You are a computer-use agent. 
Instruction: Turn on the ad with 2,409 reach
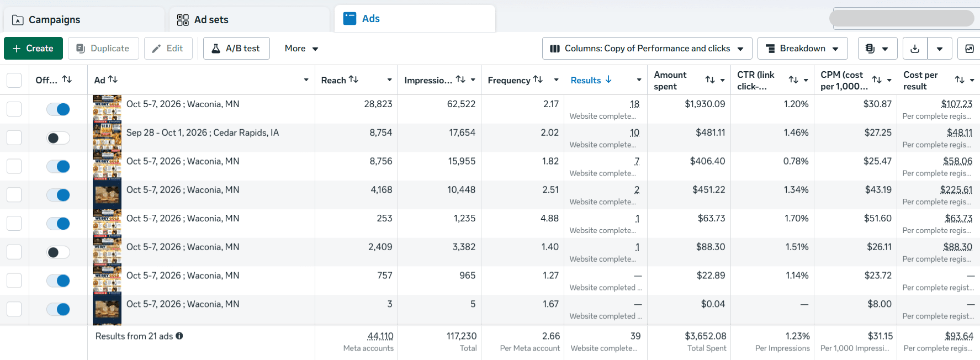(58, 252)
